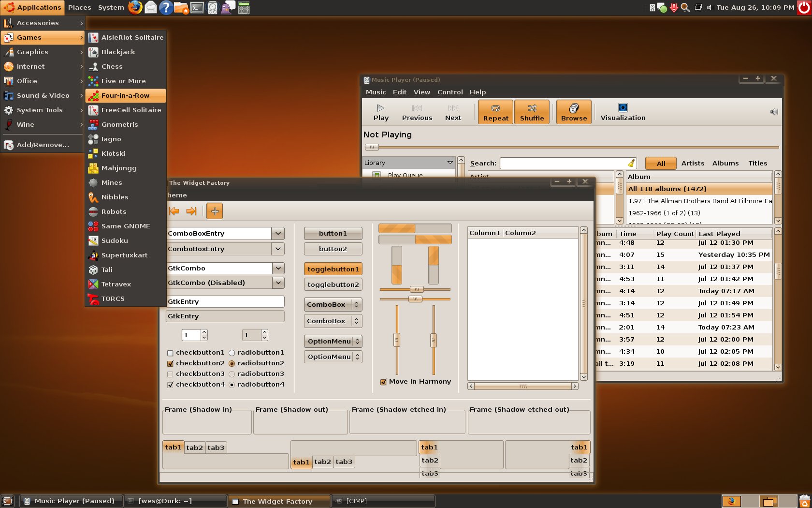Toggle Shuffle in the Music Player

point(532,112)
